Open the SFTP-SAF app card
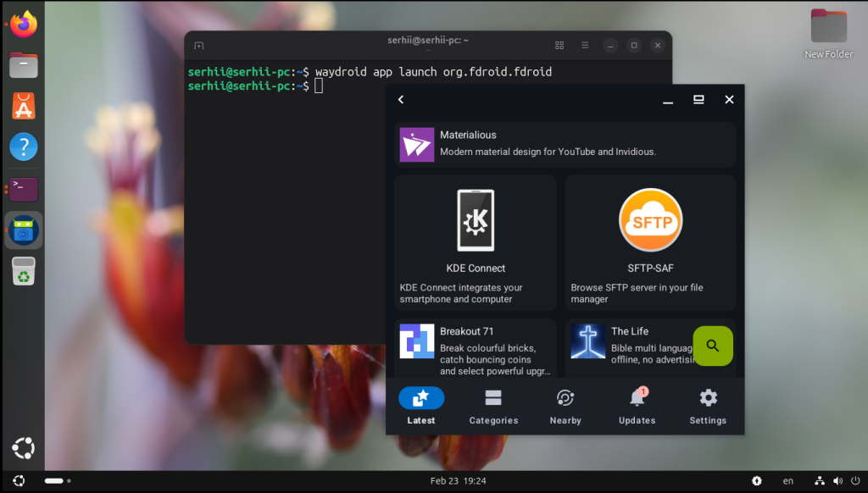Image resolution: width=868 pixels, height=493 pixels. (650, 242)
